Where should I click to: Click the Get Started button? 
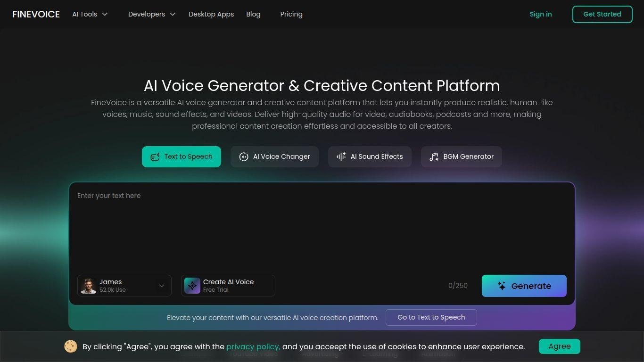click(603, 14)
